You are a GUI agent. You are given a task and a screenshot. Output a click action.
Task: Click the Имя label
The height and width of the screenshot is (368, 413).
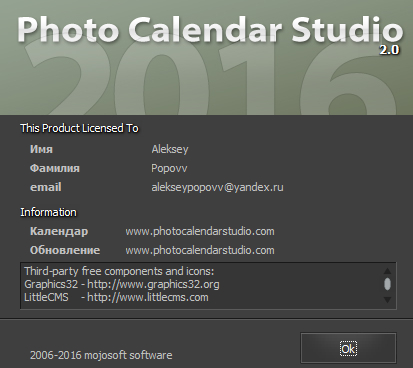click(x=41, y=149)
